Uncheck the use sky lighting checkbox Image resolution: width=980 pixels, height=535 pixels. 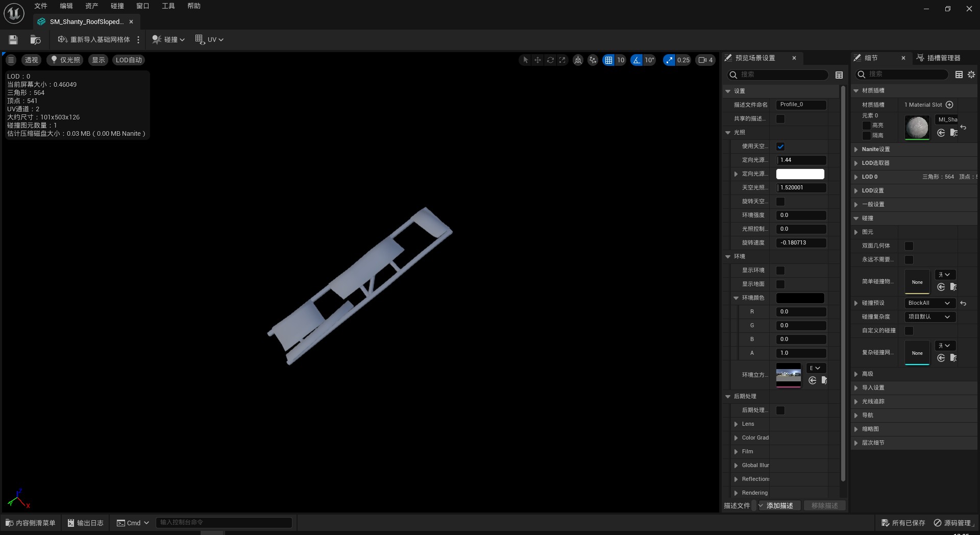pos(780,147)
